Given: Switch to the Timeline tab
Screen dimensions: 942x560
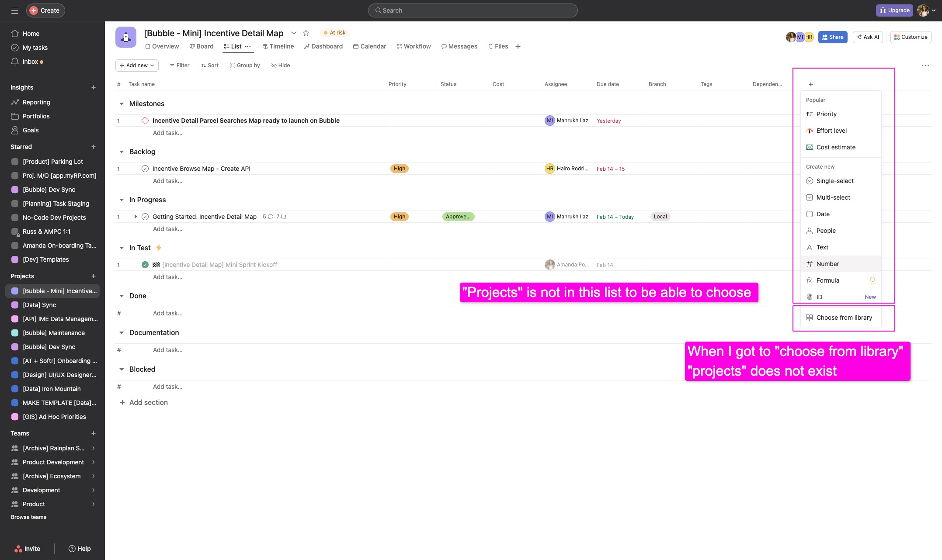Looking at the screenshot, I should tap(278, 46).
